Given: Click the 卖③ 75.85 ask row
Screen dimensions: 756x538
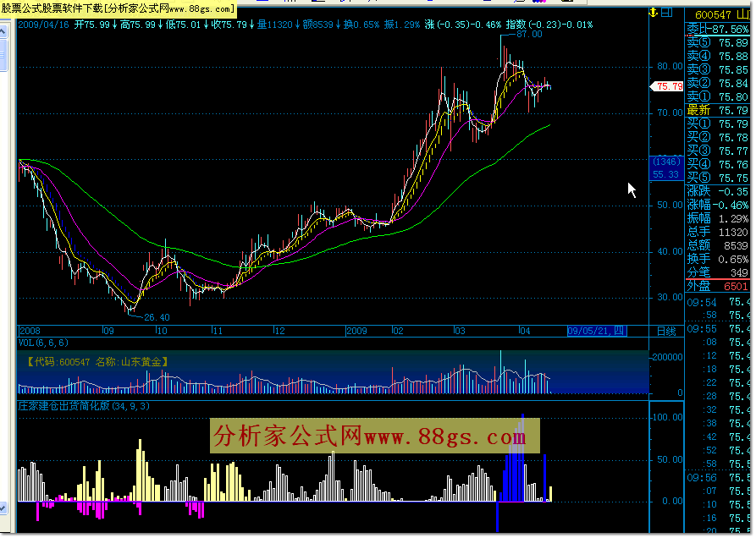Looking at the screenshot, I should (x=717, y=70).
